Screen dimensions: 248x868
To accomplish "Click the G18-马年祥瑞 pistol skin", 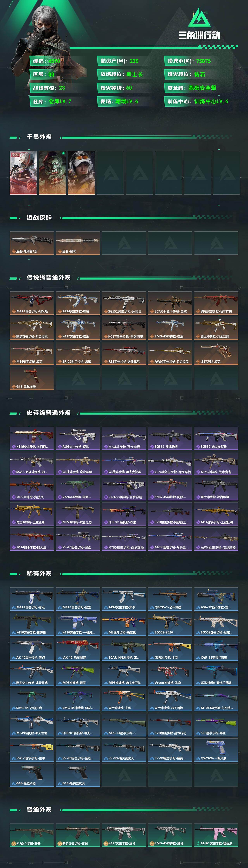I will coord(32,378).
